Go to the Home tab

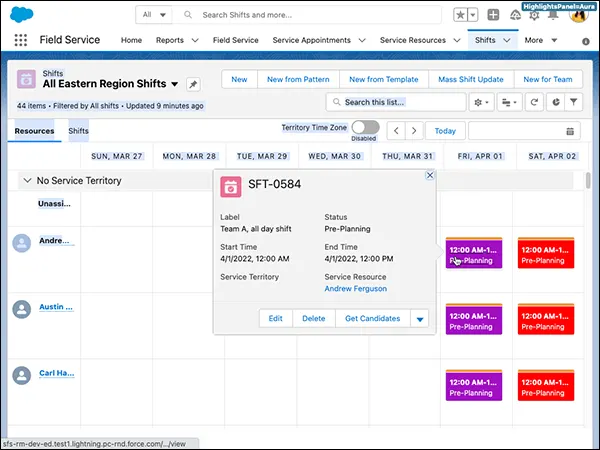131,40
